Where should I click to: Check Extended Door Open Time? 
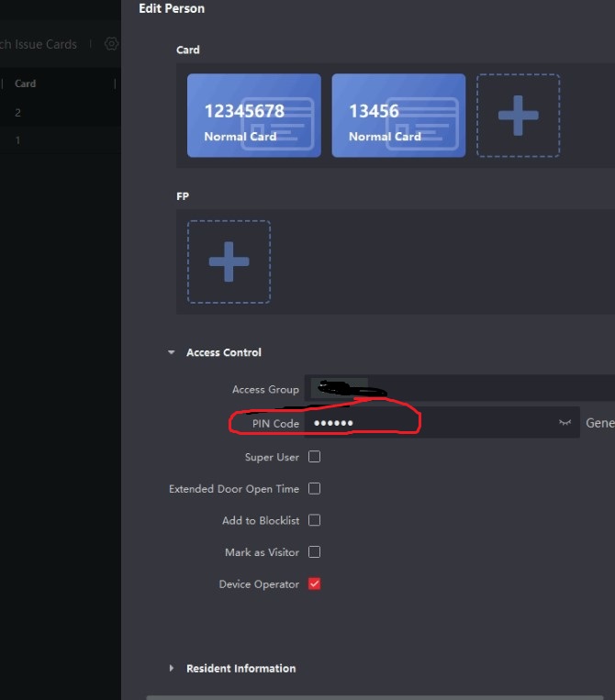[314, 489]
